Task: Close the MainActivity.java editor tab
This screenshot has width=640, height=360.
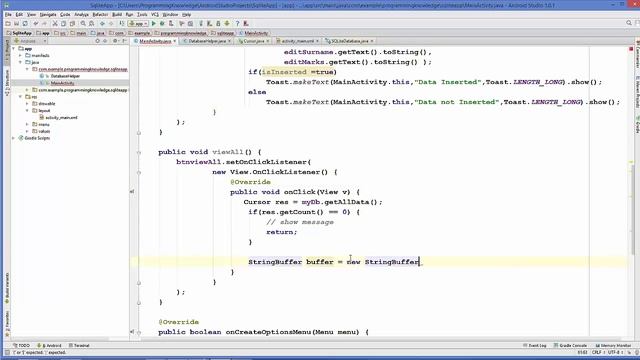Action: click(x=175, y=41)
